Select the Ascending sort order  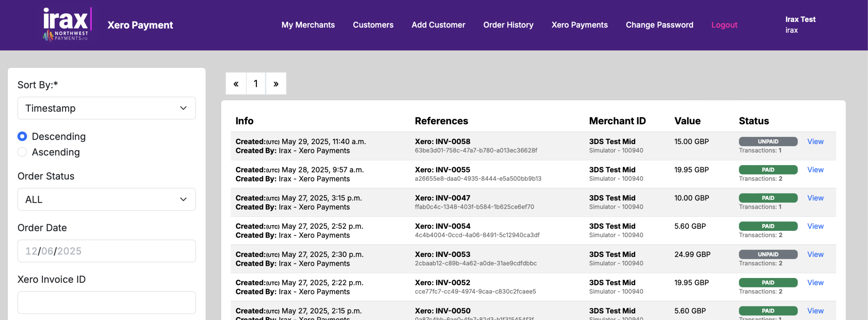22,152
